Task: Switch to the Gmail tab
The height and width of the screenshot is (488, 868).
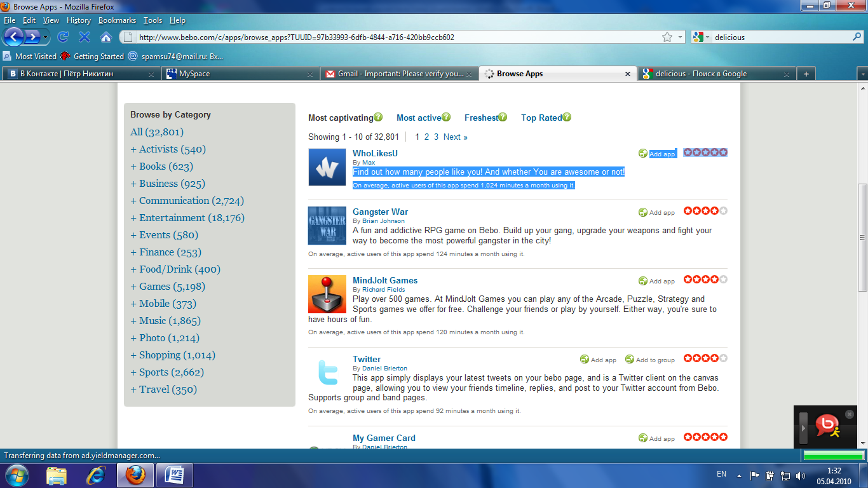Action: click(x=399, y=74)
